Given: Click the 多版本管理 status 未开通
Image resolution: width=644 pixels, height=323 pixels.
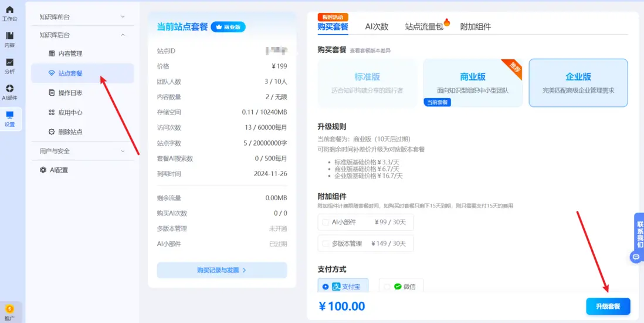Looking at the screenshot, I should click(278, 228).
